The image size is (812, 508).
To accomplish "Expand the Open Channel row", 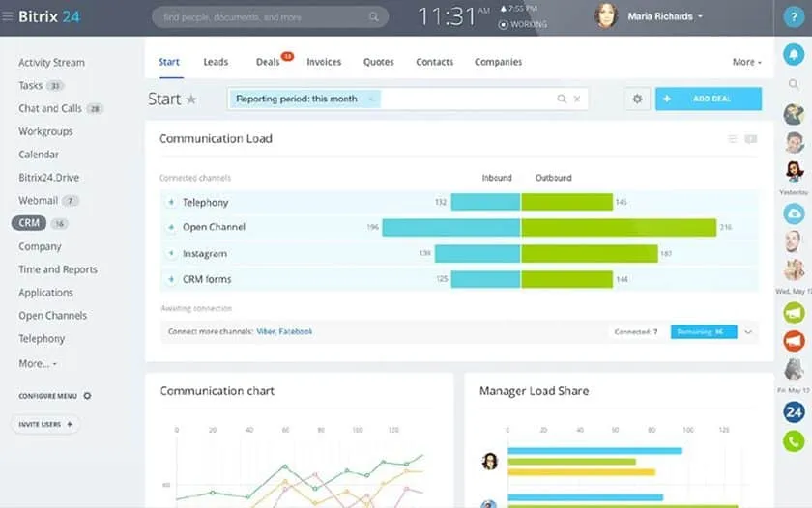I will (x=171, y=227).
